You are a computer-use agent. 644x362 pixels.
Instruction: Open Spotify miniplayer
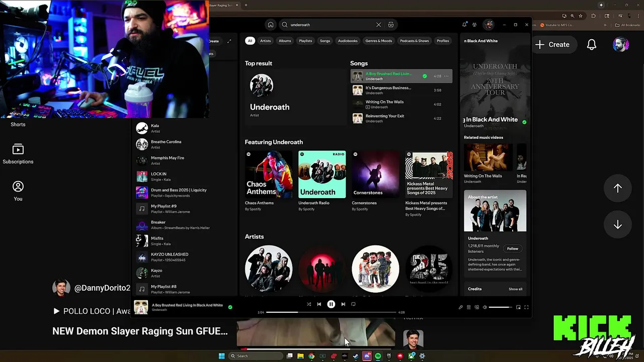518,307
